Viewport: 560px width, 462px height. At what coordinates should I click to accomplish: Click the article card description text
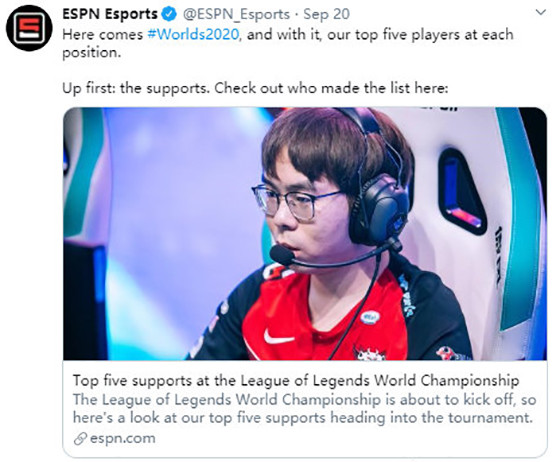(305, 409)
